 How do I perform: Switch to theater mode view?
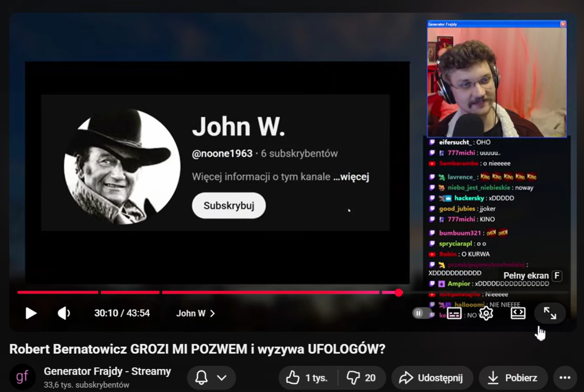[x=518, y=313]
